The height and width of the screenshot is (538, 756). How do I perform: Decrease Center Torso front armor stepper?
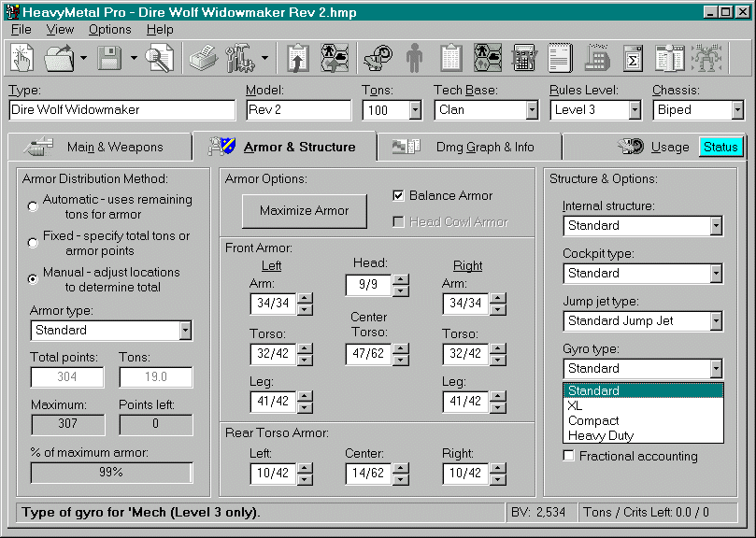click(401, 360)
